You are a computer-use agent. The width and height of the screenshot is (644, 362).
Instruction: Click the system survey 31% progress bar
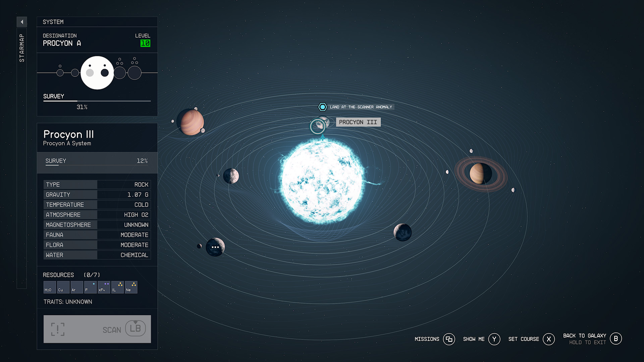click(x=97, y=101)
